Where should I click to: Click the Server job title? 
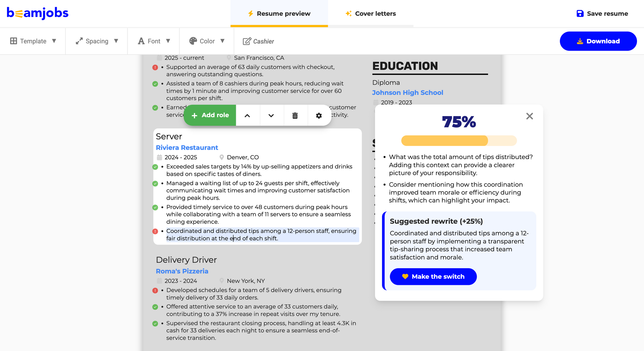[169, 137]
